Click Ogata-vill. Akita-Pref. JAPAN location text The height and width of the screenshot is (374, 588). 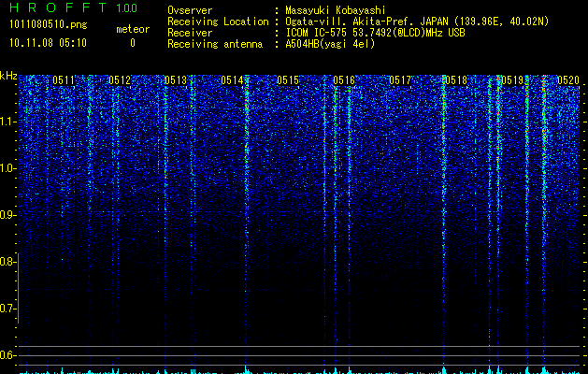(417, 22)
